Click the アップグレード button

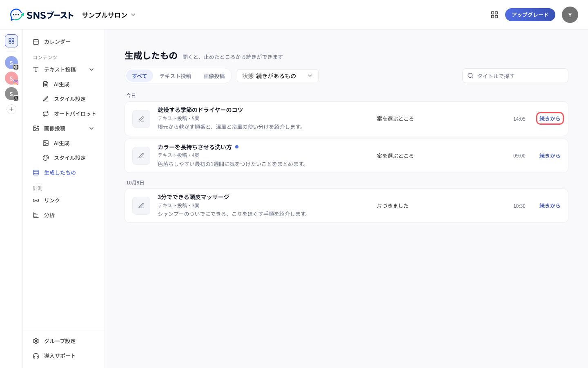(530, 15)
